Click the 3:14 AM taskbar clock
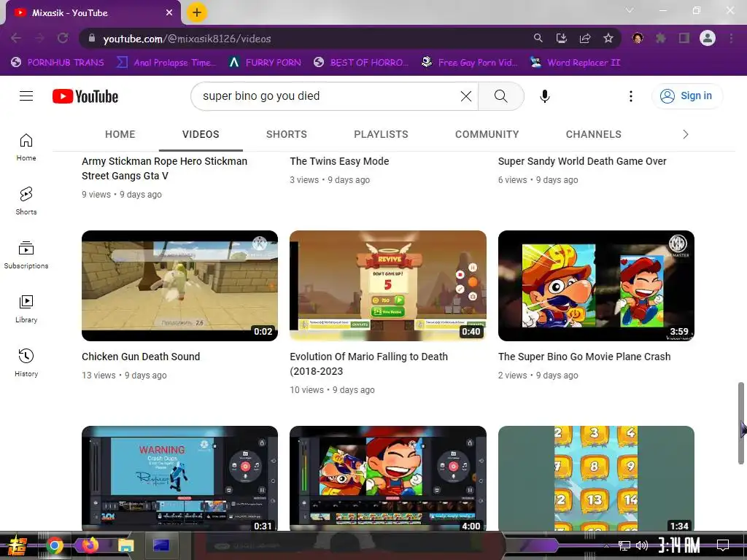The height and width of the screenshot is (560, 747). point(679,545)
